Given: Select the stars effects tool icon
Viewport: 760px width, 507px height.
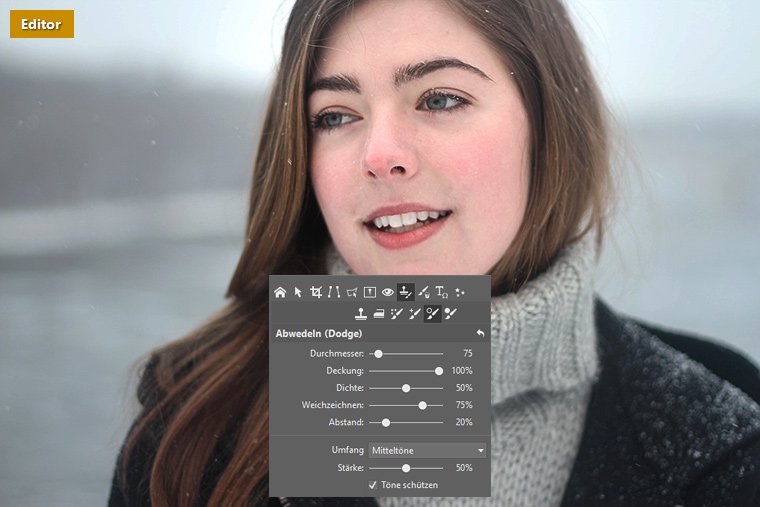Looking at the screenshot, I should (x=459, y=292).
